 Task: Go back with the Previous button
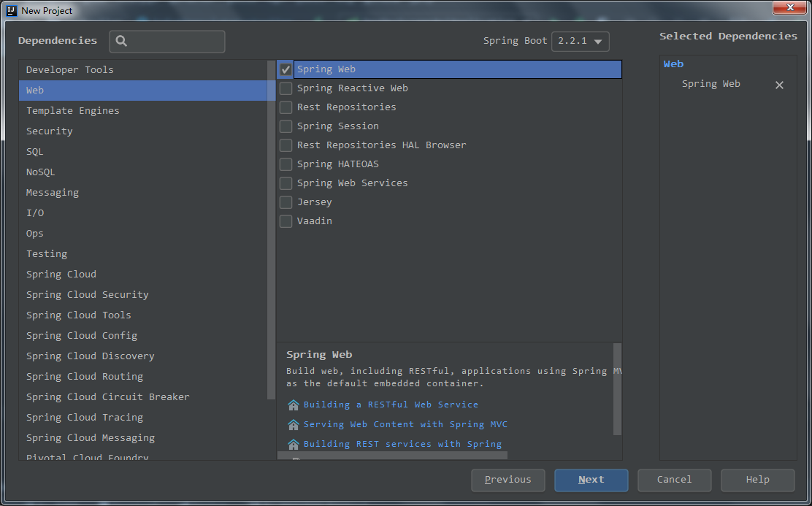(508, 480)
